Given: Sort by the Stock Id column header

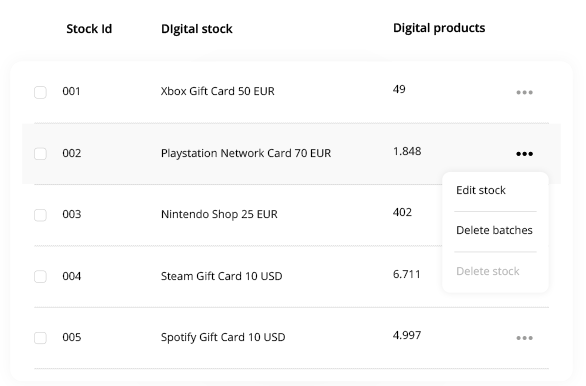Looking at the screenshot, I should pos(89,29).
